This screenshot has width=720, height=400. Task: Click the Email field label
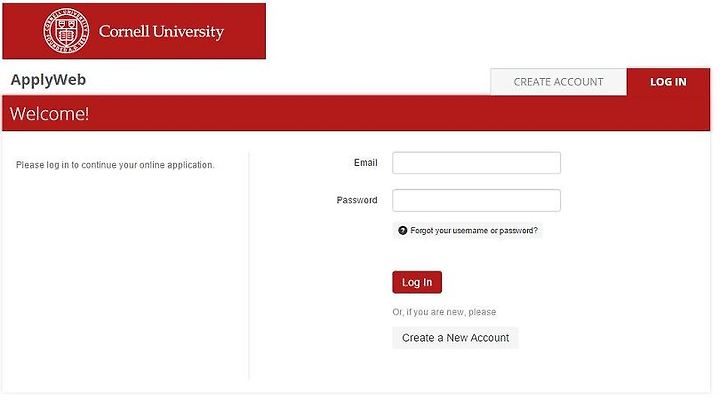tap(366, 163)
